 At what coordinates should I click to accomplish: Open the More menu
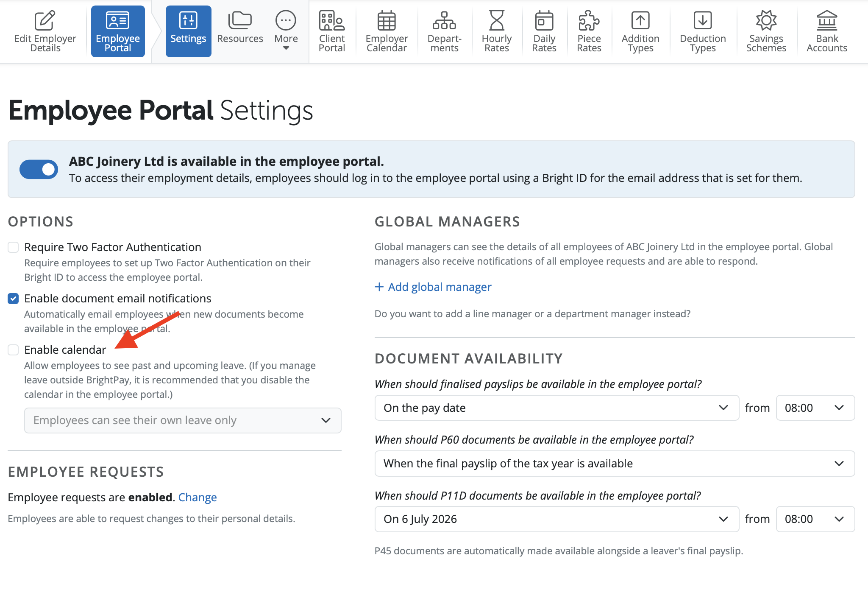coord(286,31)
